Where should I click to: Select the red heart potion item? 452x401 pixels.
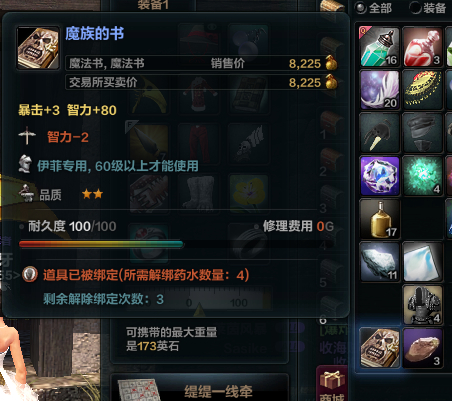(422, 47)
